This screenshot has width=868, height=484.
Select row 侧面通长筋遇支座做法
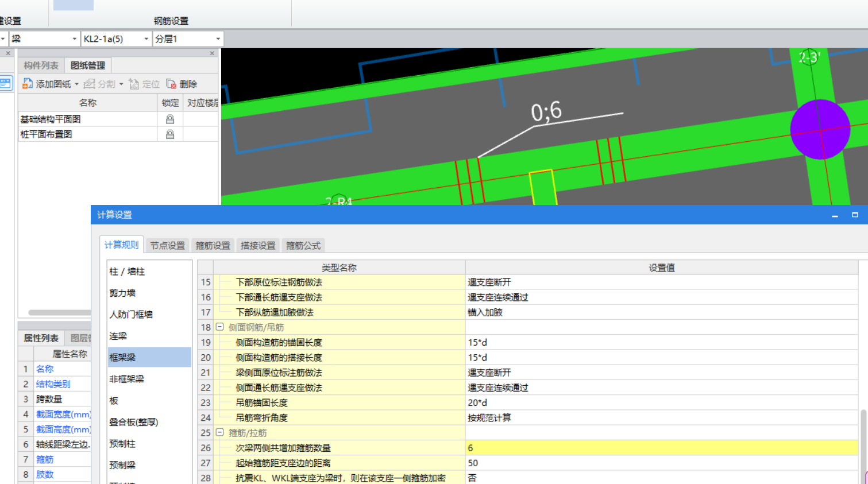pyautogui.click(x=339, y=388)
